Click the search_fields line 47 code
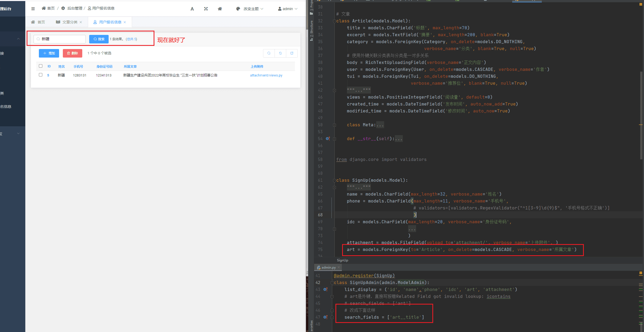 point(384,317)
